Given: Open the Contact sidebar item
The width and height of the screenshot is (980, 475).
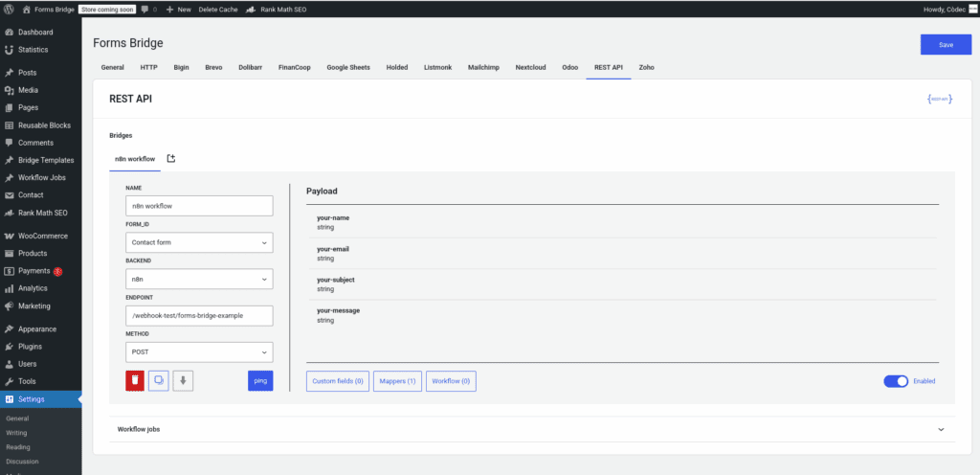Looking at the screenshot, I should 40,195.
